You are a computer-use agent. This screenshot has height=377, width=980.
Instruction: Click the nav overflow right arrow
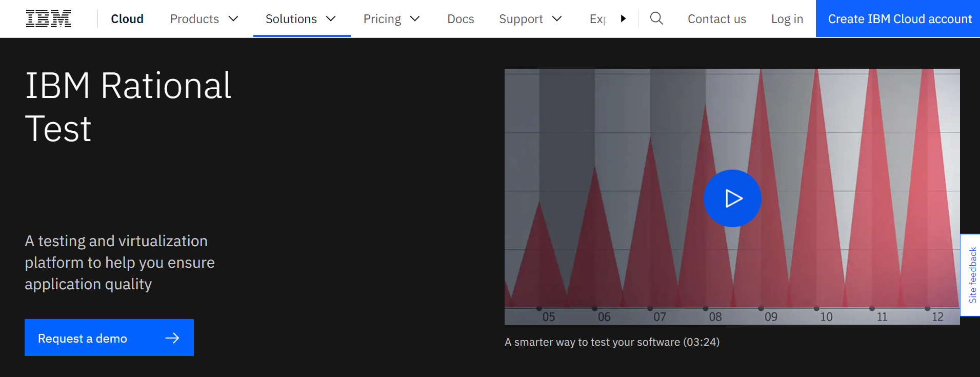tap(623, 19)
